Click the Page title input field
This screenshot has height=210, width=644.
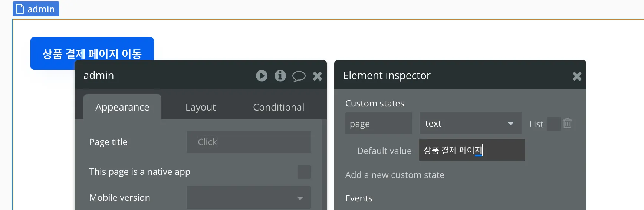[249, 142]
